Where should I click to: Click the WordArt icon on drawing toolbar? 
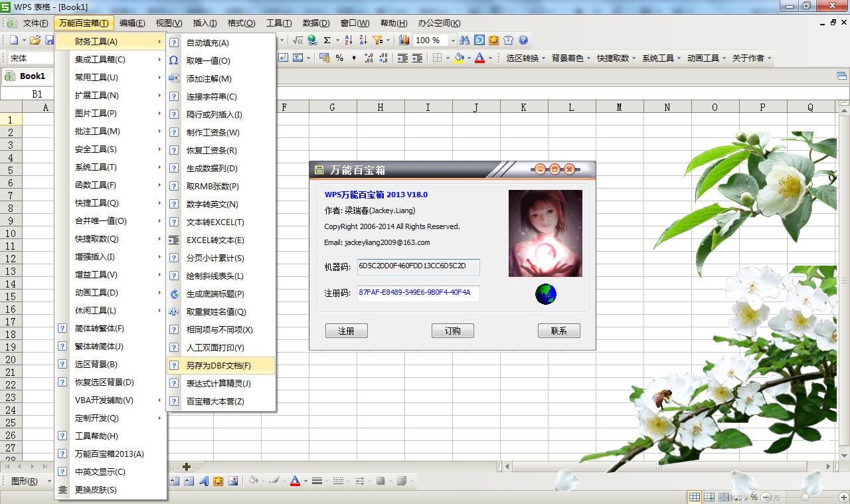204,481
